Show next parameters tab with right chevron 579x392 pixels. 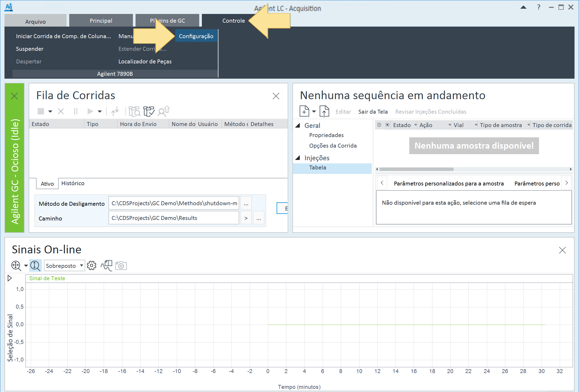pyautogui.click(x=567, y=183)
